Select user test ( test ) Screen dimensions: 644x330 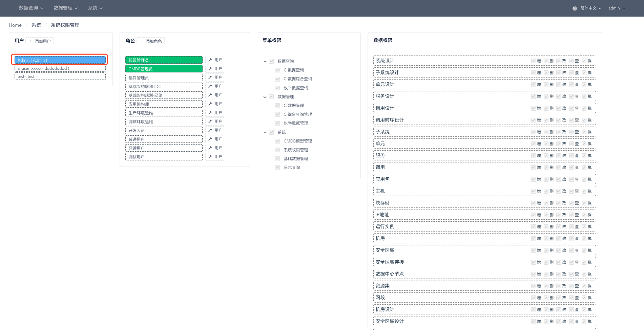point(60,76)
